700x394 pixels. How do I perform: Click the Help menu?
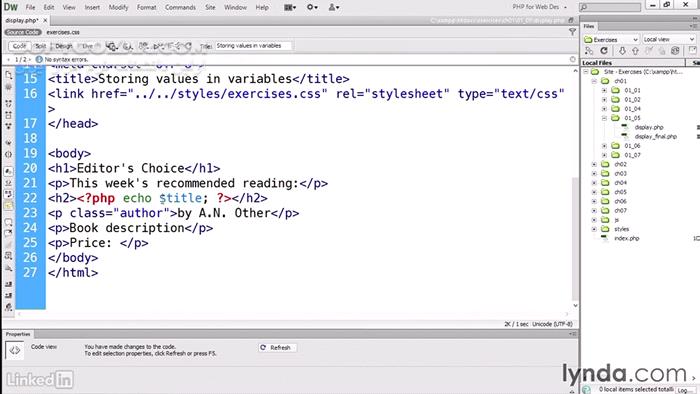[262, 7]
